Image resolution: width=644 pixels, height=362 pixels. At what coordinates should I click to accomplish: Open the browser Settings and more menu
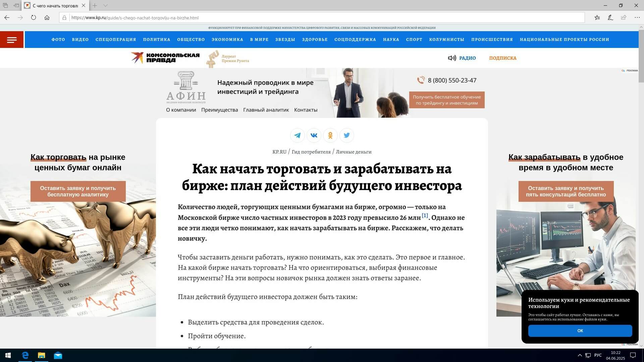coord(637,18)
